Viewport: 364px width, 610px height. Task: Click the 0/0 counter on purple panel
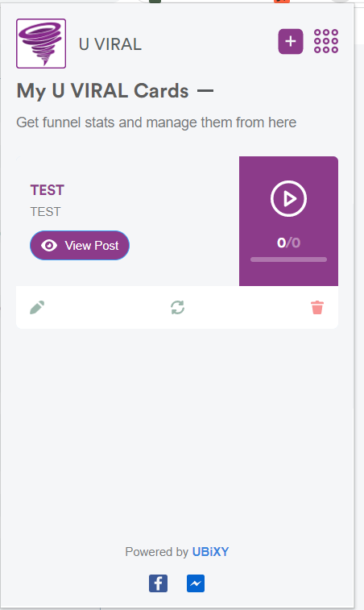288,243
